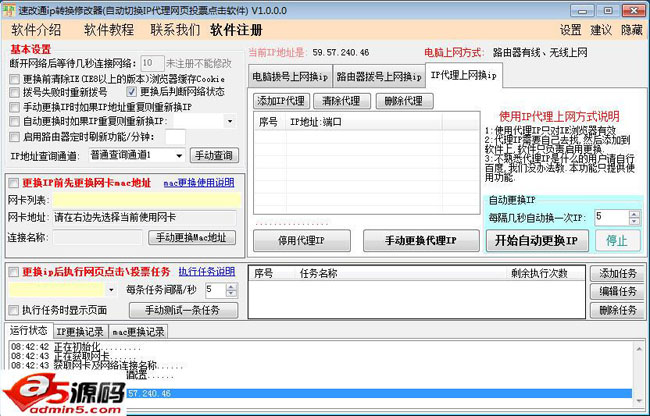This screenshot has width=650, height=416.
Task: Click 手动测试一条任务 button
Action: [183, 310]
